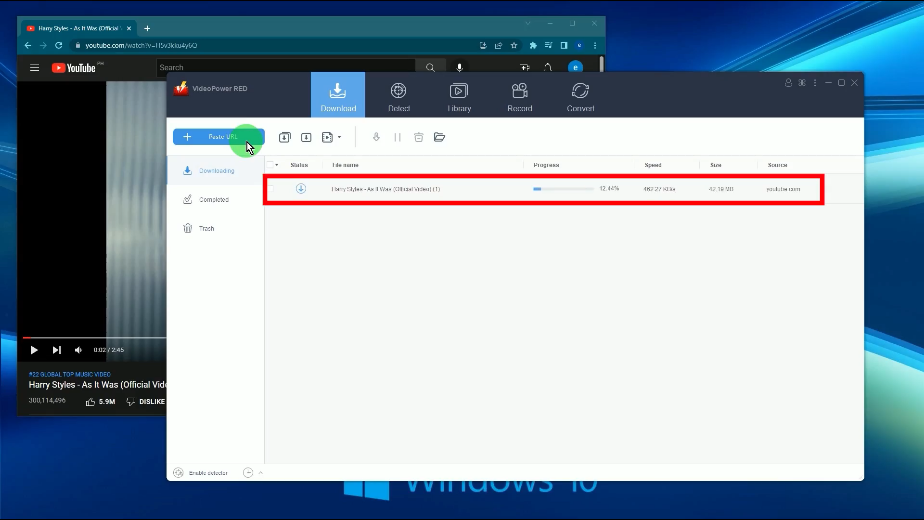Switch to the Record tab
The width and height of the screenshot is (924, 520).
tap(520, 97)
